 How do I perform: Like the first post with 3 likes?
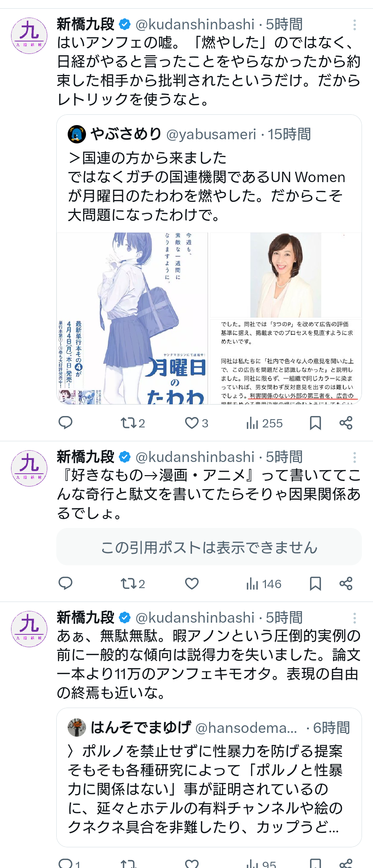(x=197, y=423)
